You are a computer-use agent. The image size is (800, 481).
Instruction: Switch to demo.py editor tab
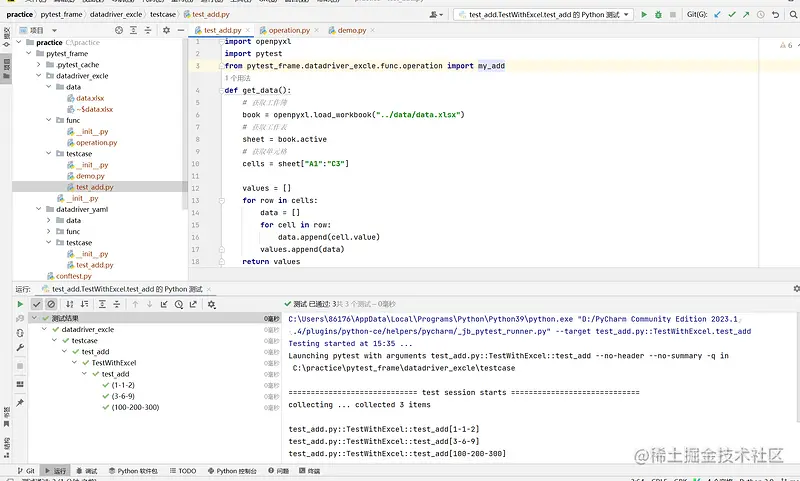tap(352, 31)
